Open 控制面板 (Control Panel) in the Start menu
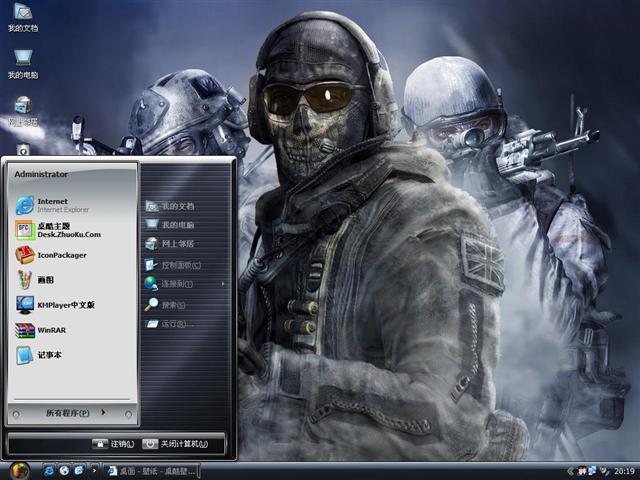The width and height of the screenshot is (640, 480). [x=173, y=265]
